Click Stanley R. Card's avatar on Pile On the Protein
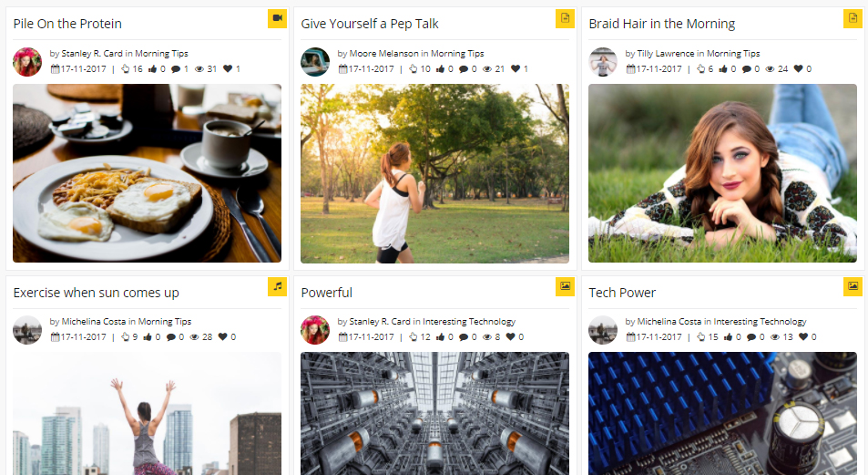868x475 pixels. [x=27, y=62]
